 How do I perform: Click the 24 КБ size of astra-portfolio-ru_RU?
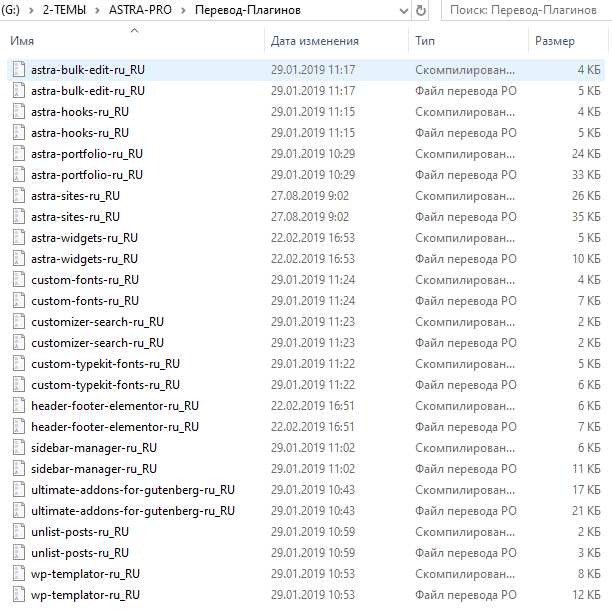pyautogui.click(x=586, y=154)
